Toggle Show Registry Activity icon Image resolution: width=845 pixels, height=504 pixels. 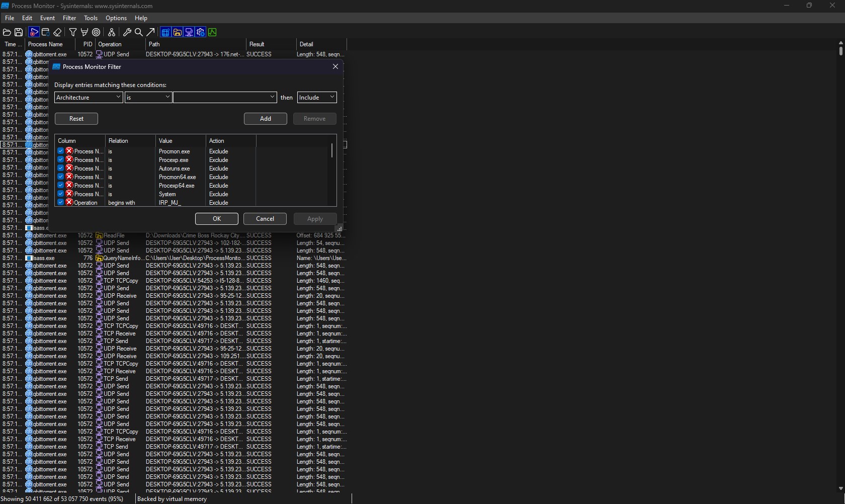tap(165, 32)
